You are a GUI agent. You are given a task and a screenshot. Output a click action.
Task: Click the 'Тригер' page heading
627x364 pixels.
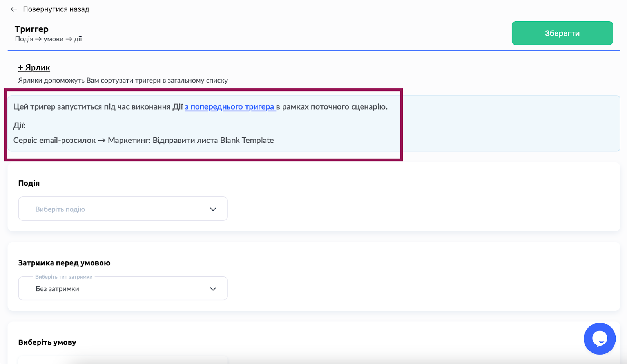32,29
